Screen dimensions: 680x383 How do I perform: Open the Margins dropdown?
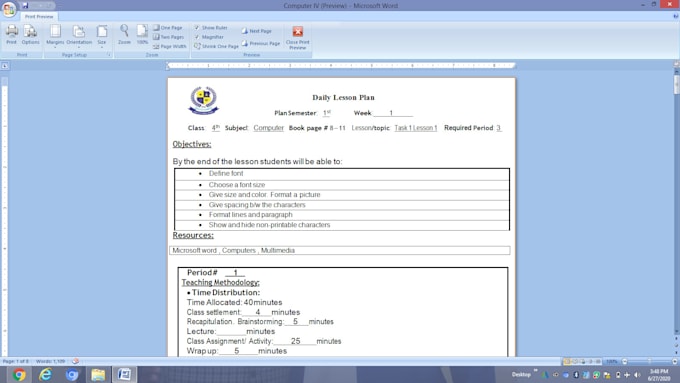[55, 36]
